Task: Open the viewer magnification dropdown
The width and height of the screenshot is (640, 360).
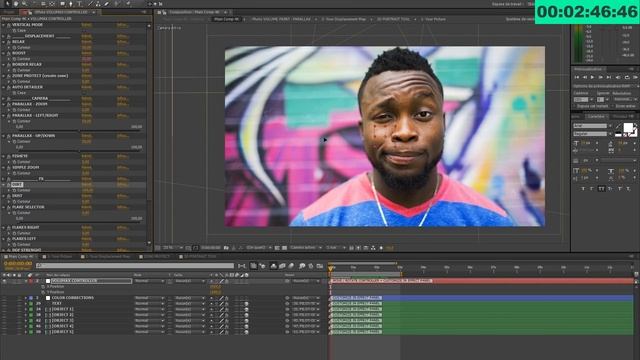Action: [172, 248]
